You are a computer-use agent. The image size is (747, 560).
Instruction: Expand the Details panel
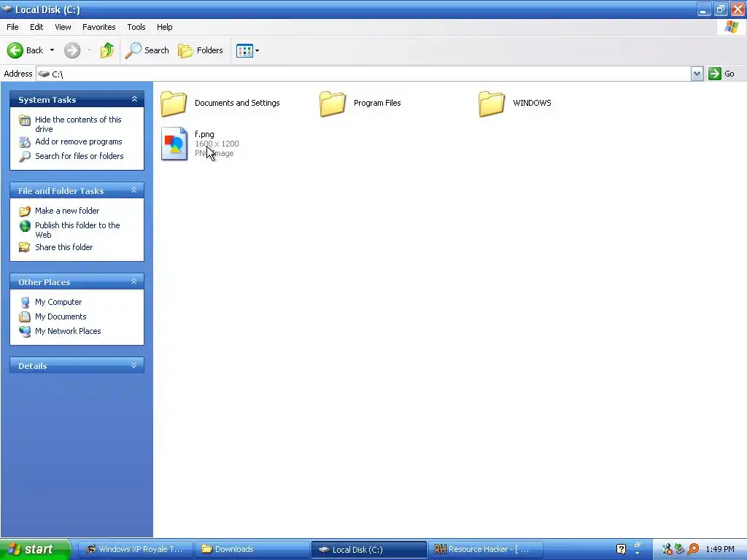(134, 365)
